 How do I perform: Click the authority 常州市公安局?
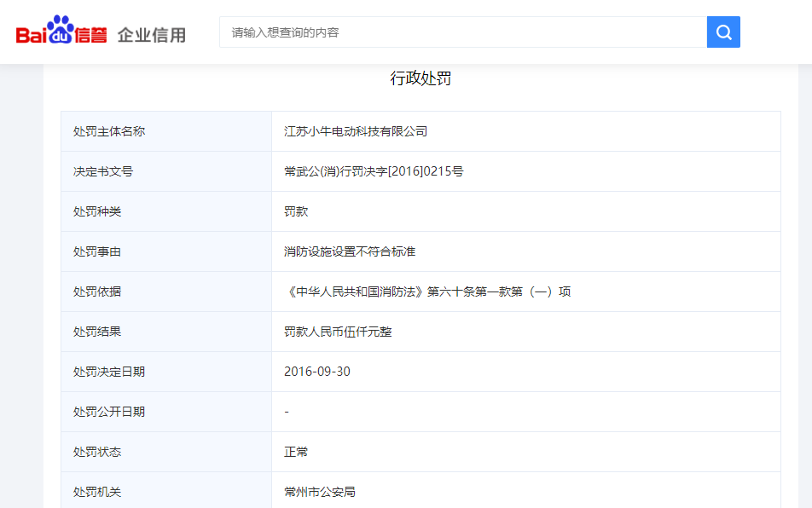(x=320, y=492)
